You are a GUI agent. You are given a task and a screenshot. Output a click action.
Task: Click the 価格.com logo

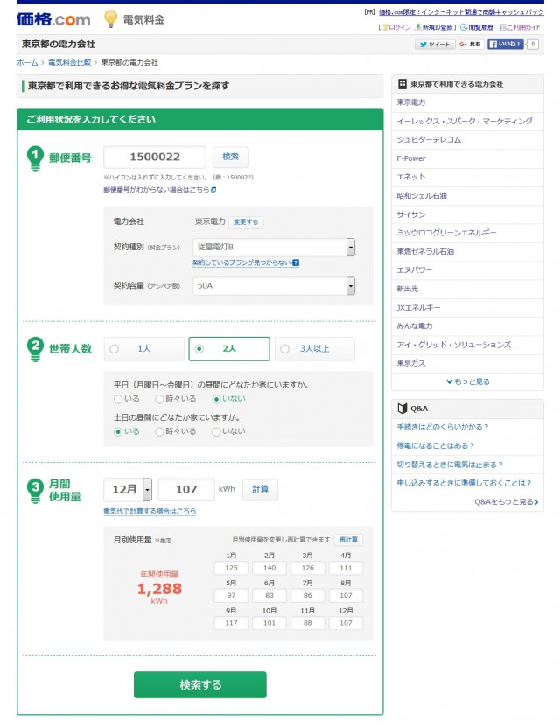coord(52,18)
